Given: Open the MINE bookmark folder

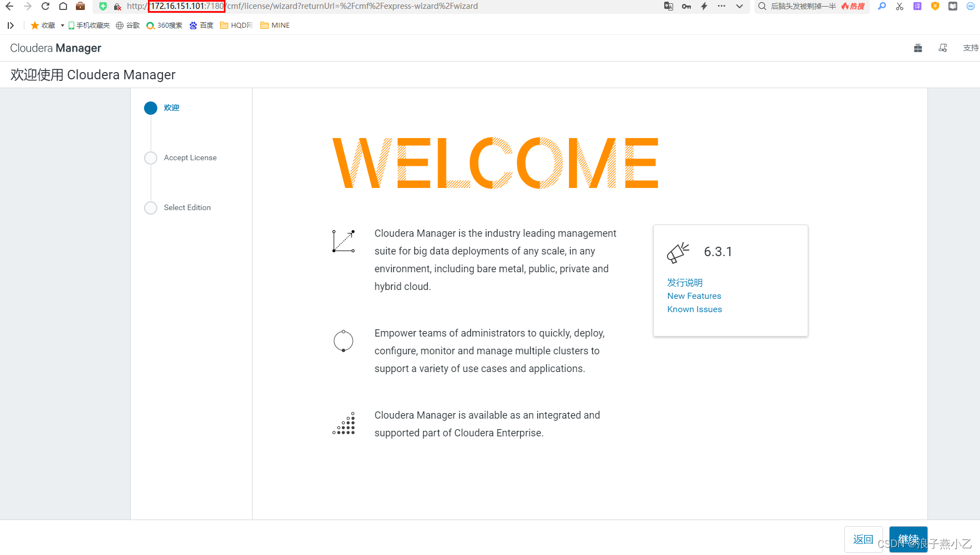Looking at the screenshot, I should click(275, 26).
